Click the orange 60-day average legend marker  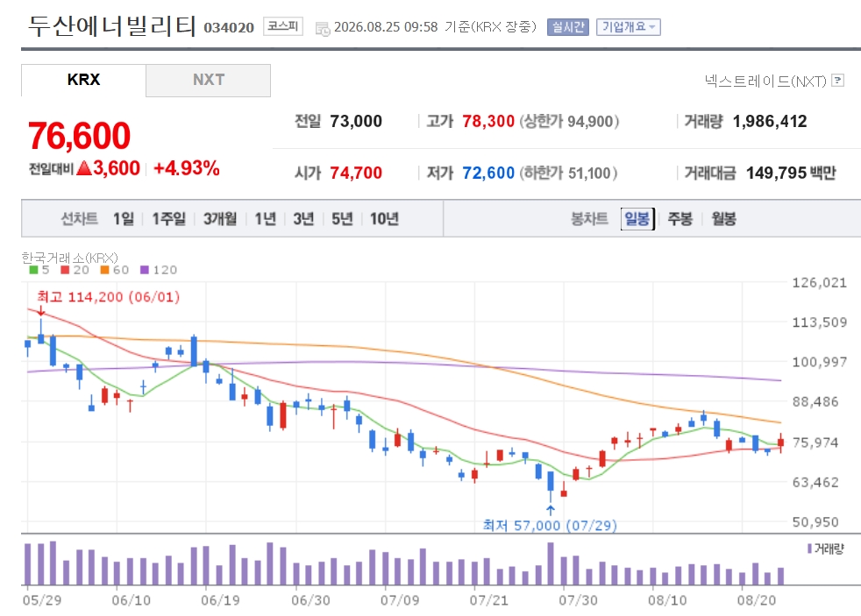105,269
